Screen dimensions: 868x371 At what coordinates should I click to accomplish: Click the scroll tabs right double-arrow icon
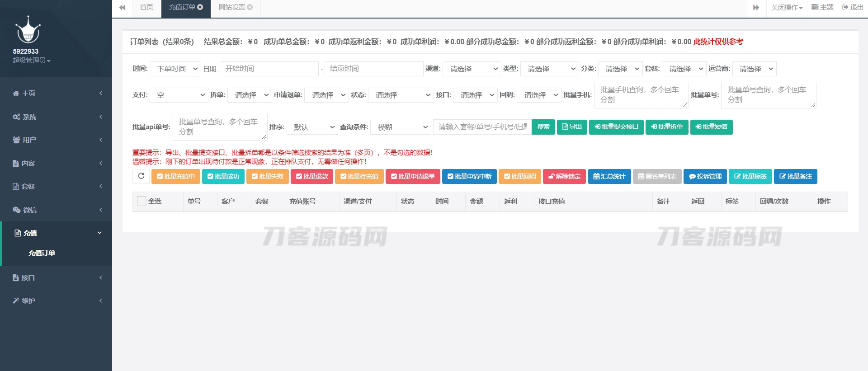pos(756,8)
